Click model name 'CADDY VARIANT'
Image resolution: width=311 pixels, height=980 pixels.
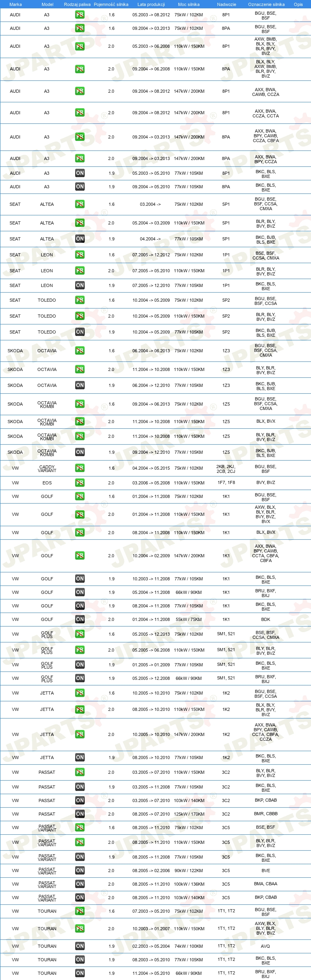click(47, 469)
